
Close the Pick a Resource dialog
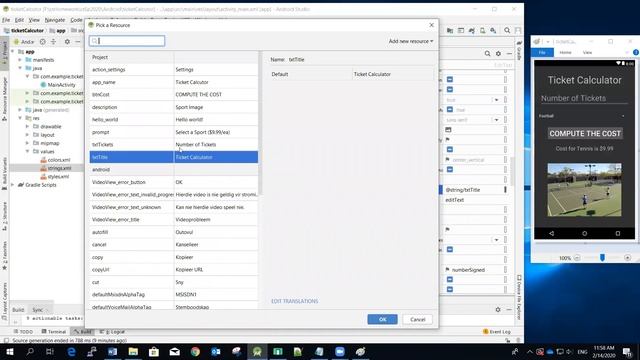coord(431,25)
